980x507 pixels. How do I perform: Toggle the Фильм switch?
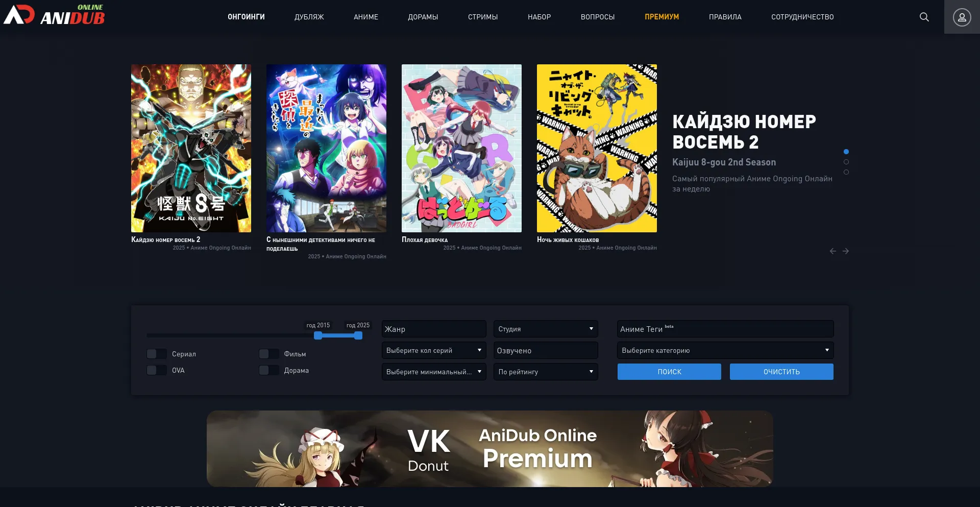[x=269, y=354]
